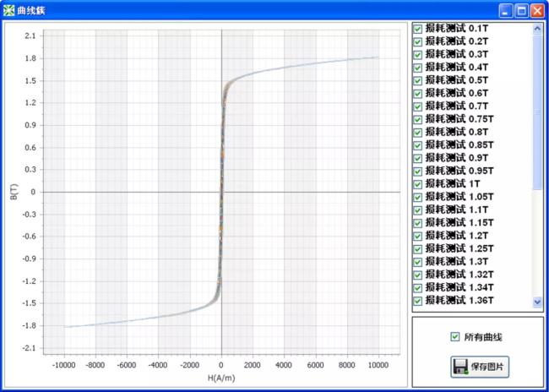549x392 pixels.
Task: Toggle the 损耗测试 0.75T checkbox
Action: (417, 119)
